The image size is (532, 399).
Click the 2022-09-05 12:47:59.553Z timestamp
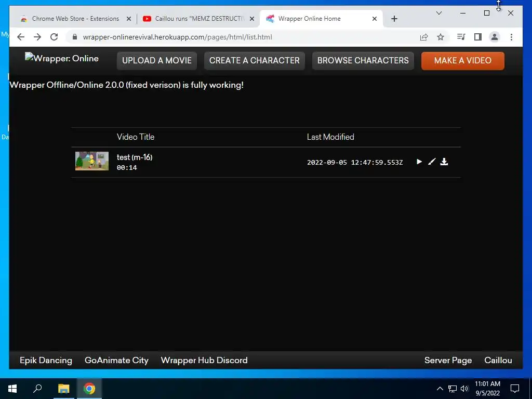[x=355, y=163]
